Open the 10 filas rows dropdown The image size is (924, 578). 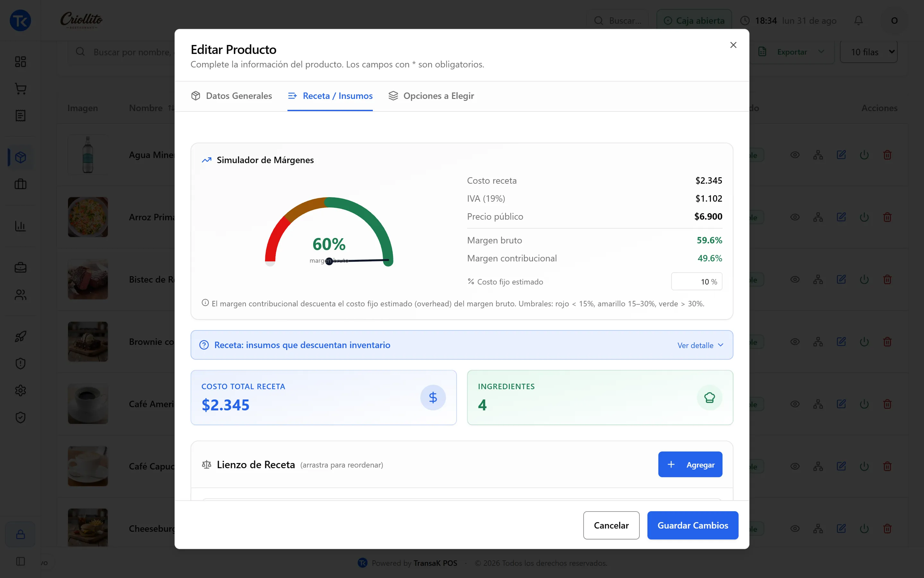tap(868, 52)
